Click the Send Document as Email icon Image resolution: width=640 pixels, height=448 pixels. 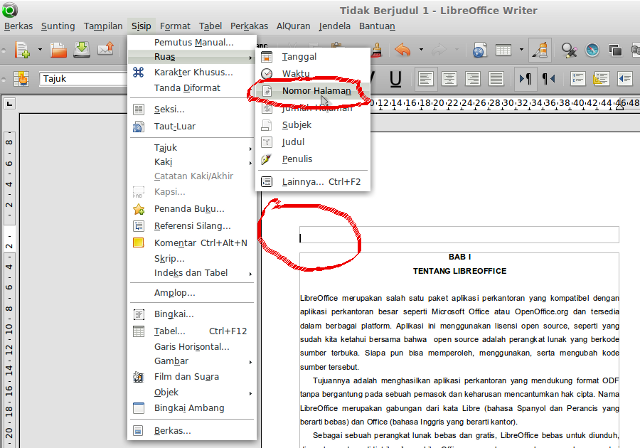coord(105,49)
